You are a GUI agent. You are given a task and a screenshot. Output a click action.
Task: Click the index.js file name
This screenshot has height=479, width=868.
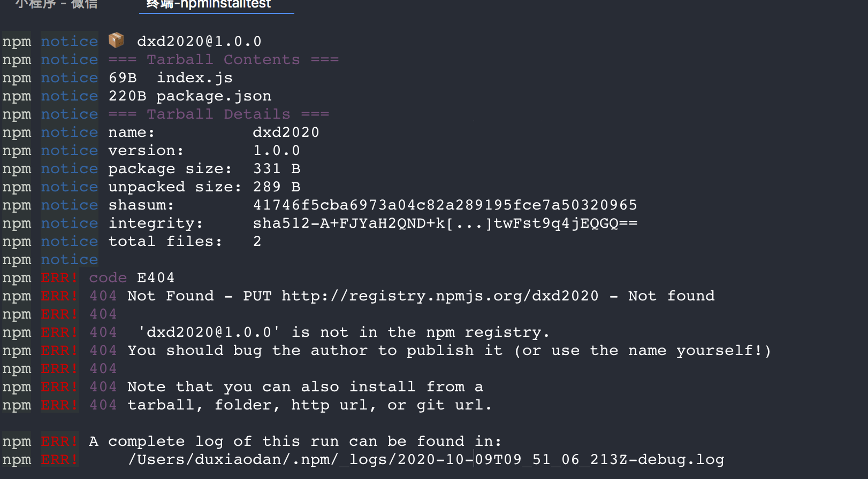pos(195,78)
